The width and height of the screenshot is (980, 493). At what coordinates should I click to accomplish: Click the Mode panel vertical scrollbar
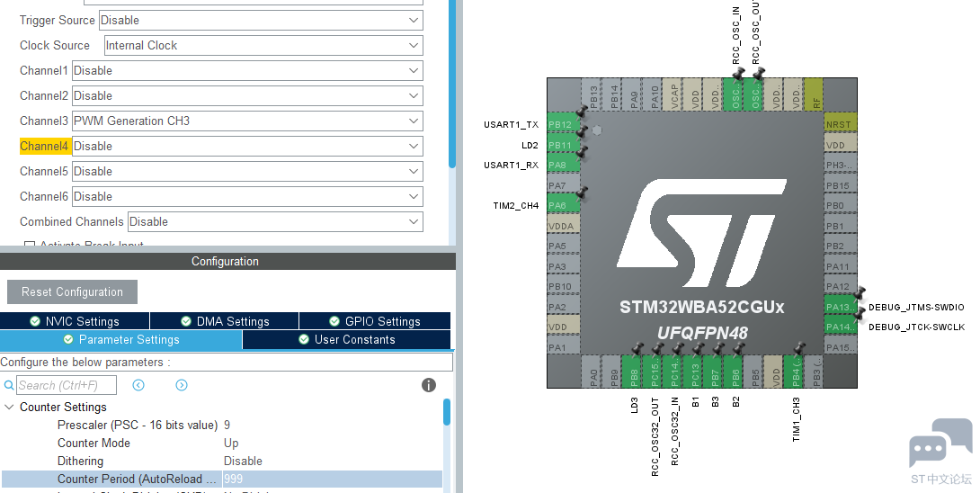point(452,85)
